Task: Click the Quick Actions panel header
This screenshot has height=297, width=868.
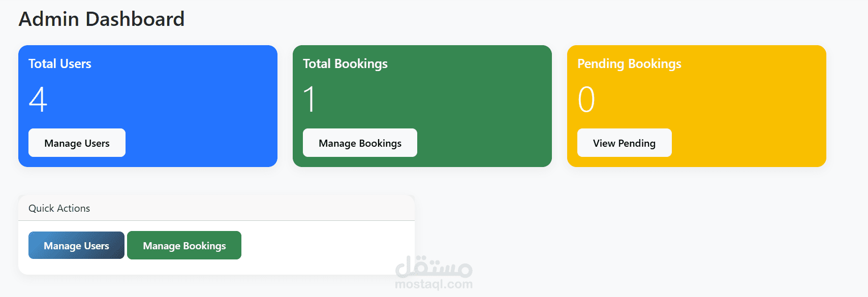Action: click(x=59, y=208)
